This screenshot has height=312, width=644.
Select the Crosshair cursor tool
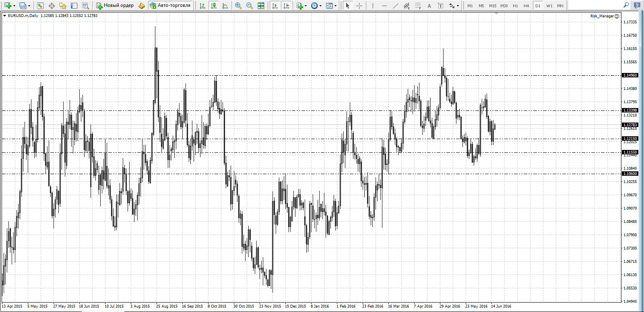359,6
